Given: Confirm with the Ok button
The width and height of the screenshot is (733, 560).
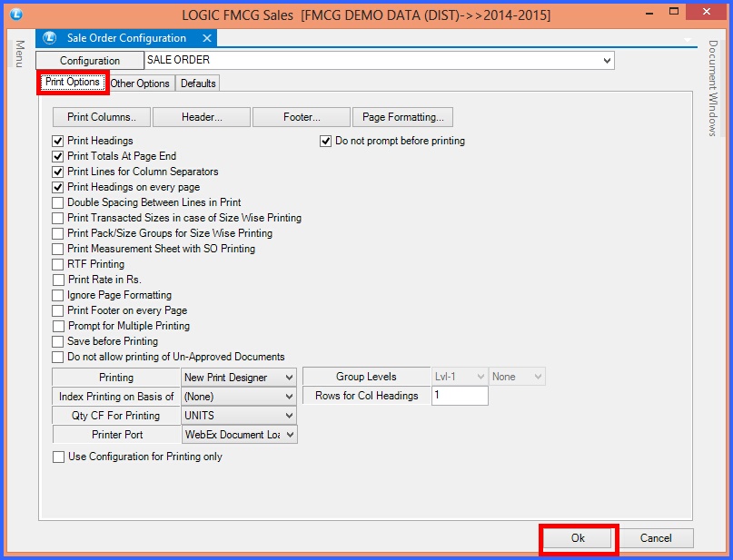Looking at the screenshot, I should [579, 538].
